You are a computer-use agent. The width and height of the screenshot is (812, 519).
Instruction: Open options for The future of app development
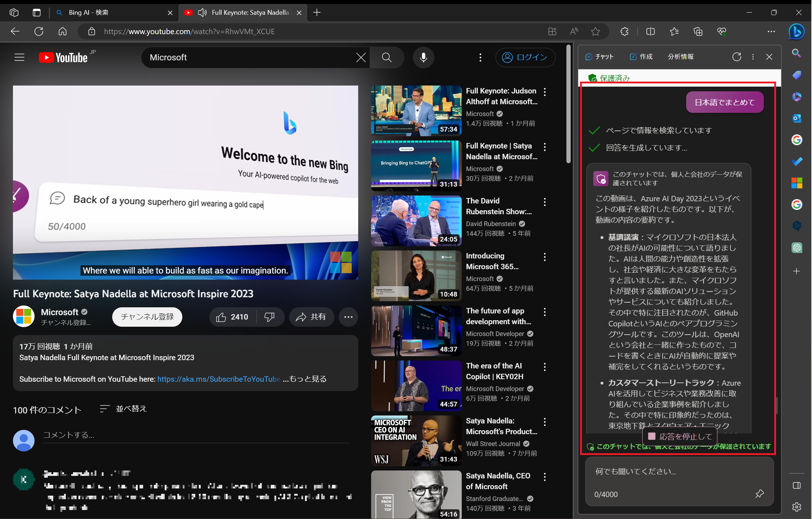pyautogui.click(x=545, y=312)
